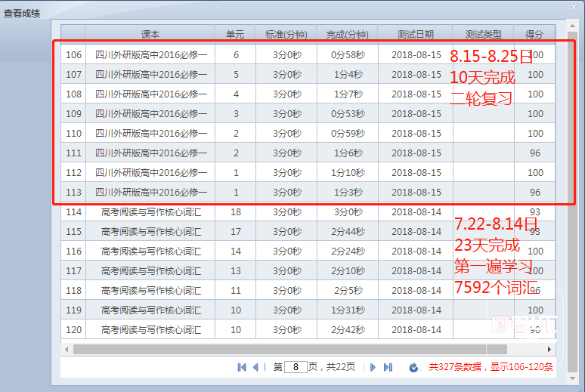Click 四川外研版高中2016必修一 in row 106
Screen dimensions: 585x392
click(150, 55)
